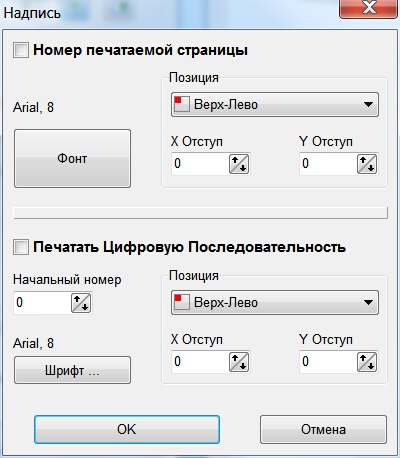Open page number Позиция dropdown
The width and height of the screenshot is (400, 458).
(275, 105)
